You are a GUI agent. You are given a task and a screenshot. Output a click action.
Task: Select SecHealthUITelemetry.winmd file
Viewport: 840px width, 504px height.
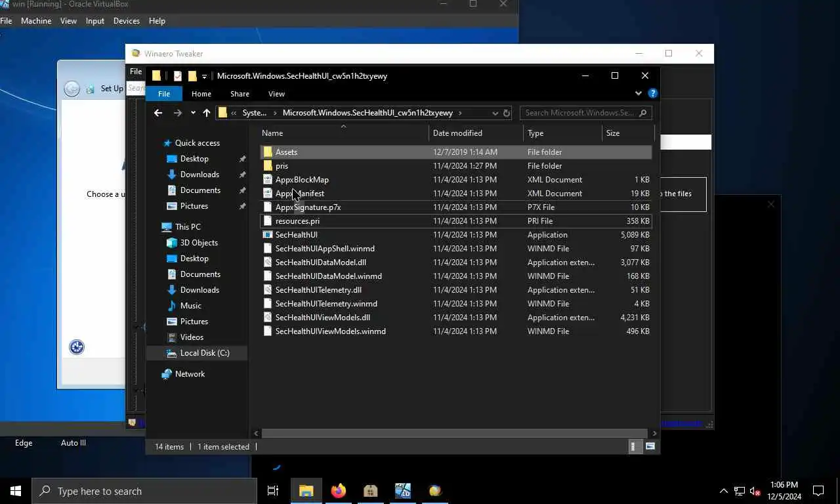coord(456,304)
